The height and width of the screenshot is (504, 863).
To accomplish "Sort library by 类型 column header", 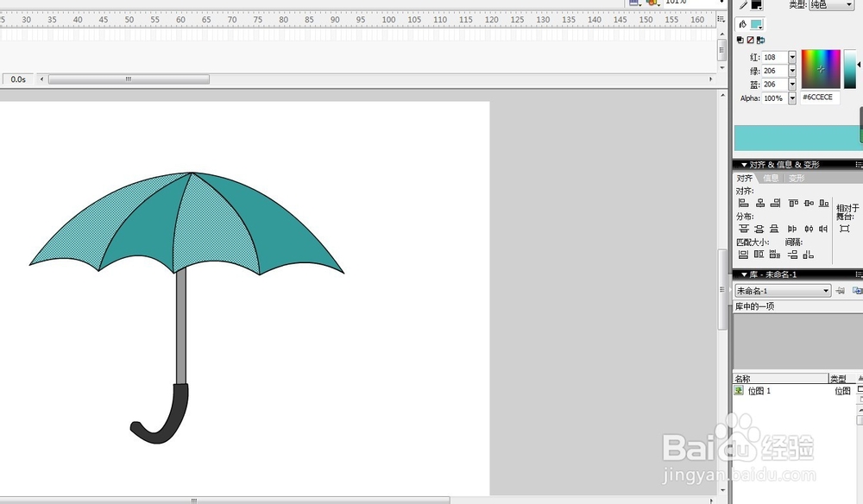I will (842, 379).
